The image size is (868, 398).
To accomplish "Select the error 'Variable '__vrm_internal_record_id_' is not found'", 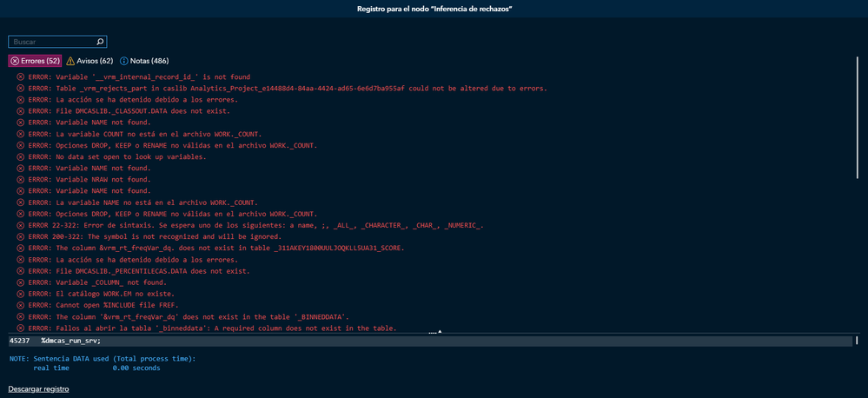I will (139, 77).
